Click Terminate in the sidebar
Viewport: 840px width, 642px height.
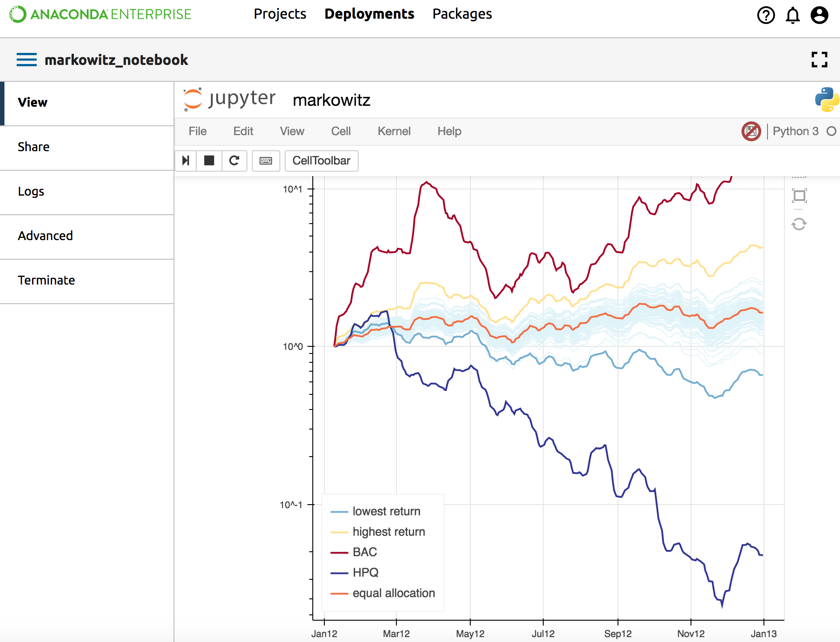tap(46, 281)
